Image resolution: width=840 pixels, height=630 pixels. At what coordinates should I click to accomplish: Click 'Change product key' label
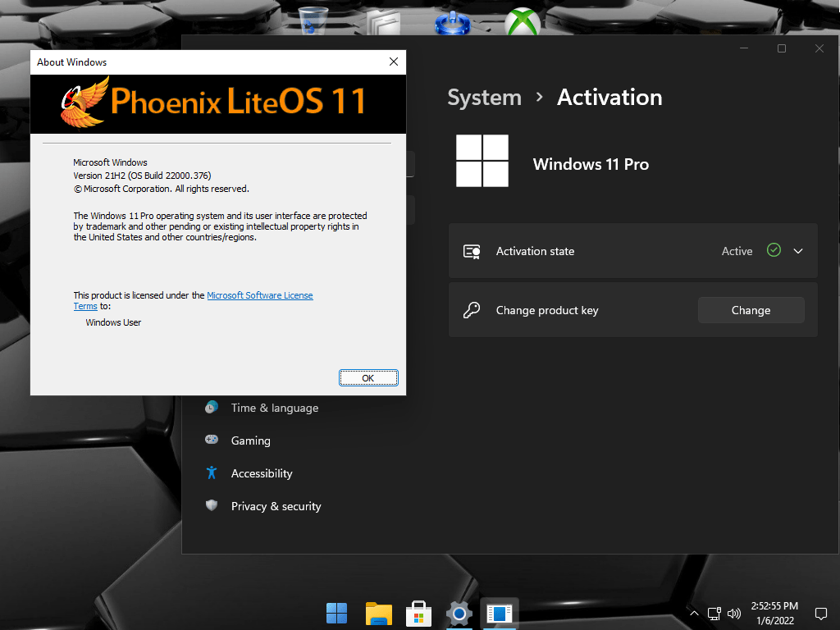coord(547,310)
